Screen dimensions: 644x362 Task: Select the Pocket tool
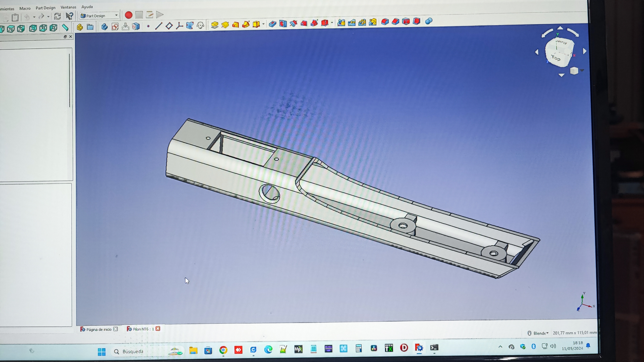click(273, 24)
